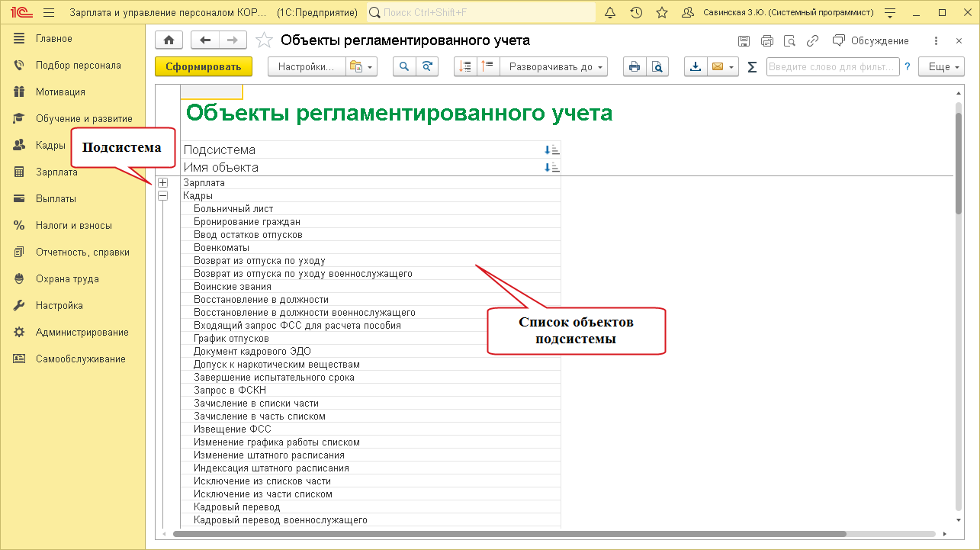Image resolution: width=980 pixels, height=550 pixels.
Task: Collapse the Кадры group
Action: click(x=162, y=196)
